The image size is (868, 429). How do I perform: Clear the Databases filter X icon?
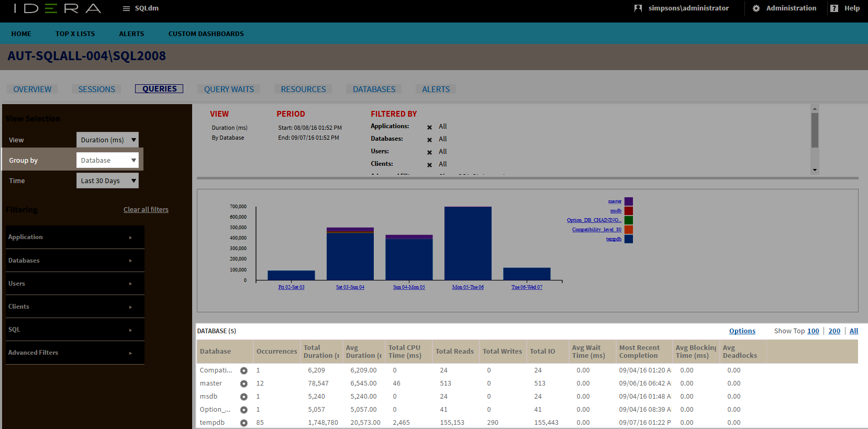[429, 140]
